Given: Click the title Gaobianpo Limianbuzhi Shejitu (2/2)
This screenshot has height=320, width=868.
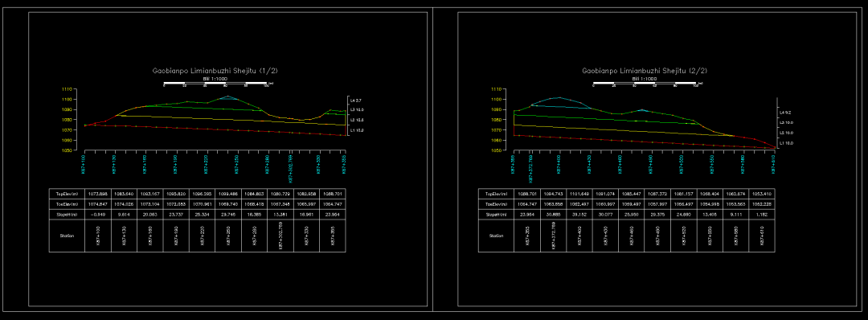Looking at the screenshot, I should pyautogui.click(x=645, y=71).
